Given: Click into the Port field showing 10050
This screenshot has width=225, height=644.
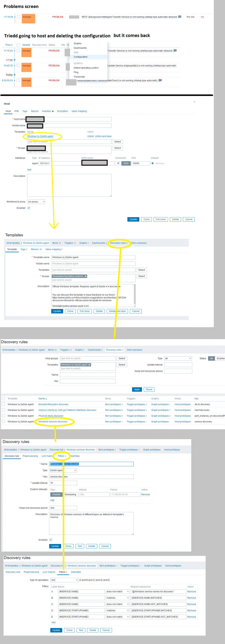Looking at the screenshot, I should tap(141, 164).
